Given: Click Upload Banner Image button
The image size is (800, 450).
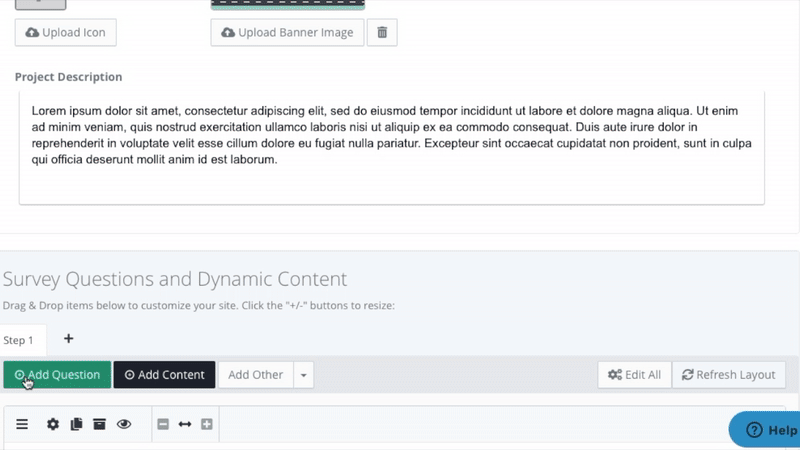Looking at the screenshot, I should pyautogui.click(x=287, y=33).
